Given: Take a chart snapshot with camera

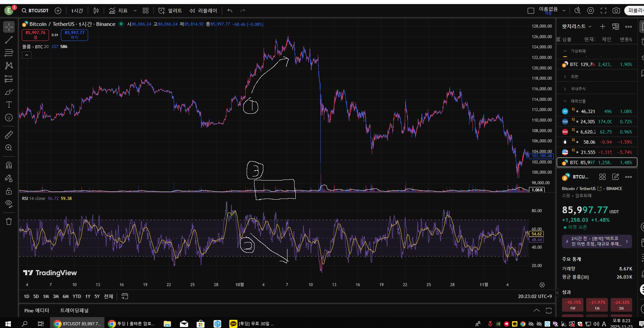Looking at the screenshot, I should (616, 11).
